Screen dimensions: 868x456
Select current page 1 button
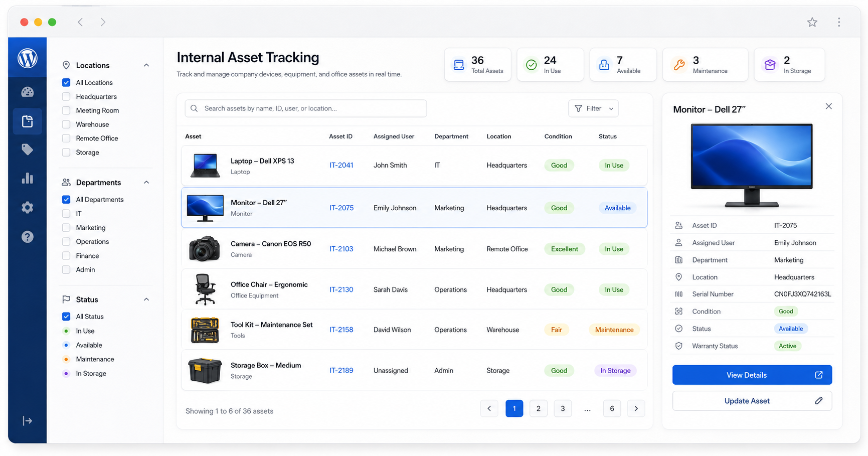click(x=514, y=408)
